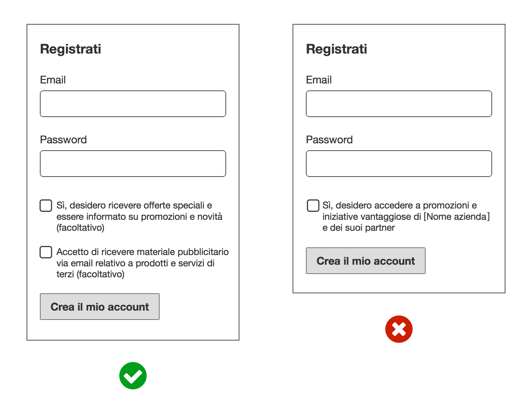
Task: Click the red X icon
Action: tap(399, 329)
